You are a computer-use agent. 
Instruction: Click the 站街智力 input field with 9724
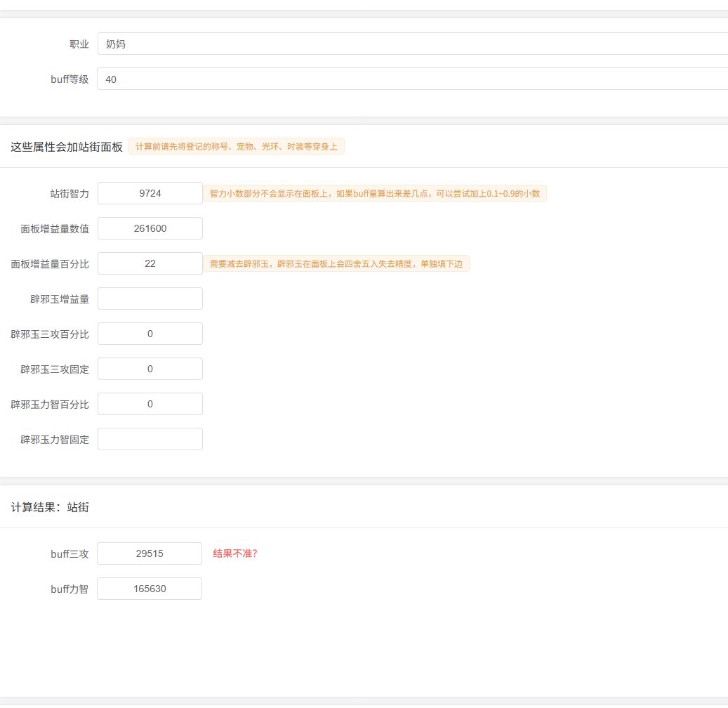click(150, 193)
